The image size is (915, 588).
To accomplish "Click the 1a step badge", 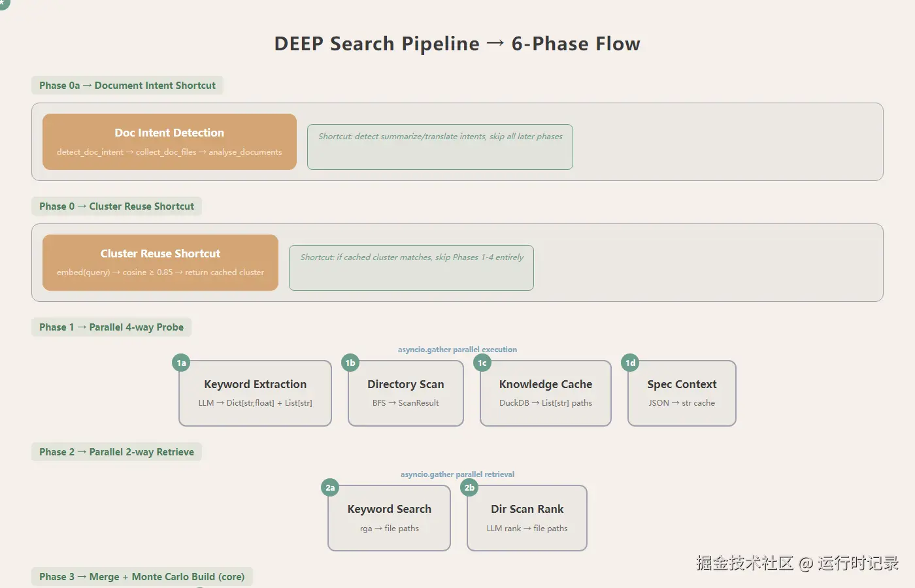I will point(181,363).
